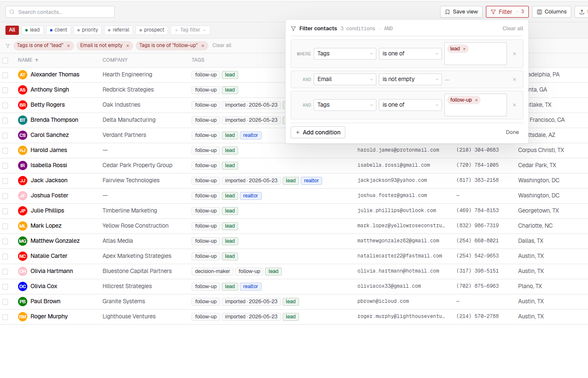Click the follow-up values input box
The height and width of the screenshot is (378, 588).
point(475,105)
